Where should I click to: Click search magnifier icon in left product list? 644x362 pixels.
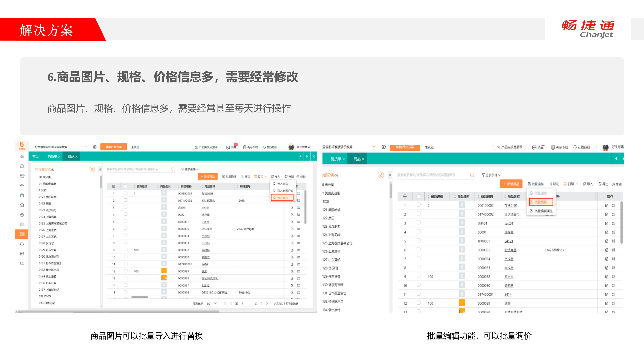pos(173,169)
